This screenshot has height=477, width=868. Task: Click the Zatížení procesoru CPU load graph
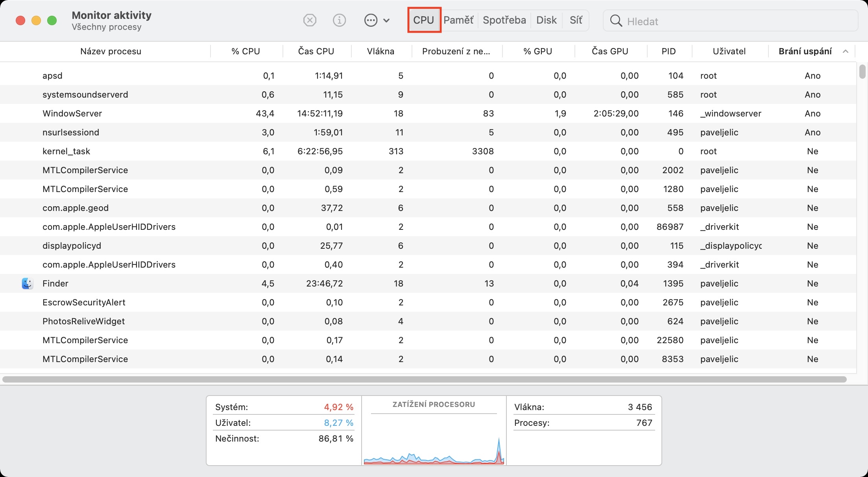pyautogui.click(x=434, y=441)
